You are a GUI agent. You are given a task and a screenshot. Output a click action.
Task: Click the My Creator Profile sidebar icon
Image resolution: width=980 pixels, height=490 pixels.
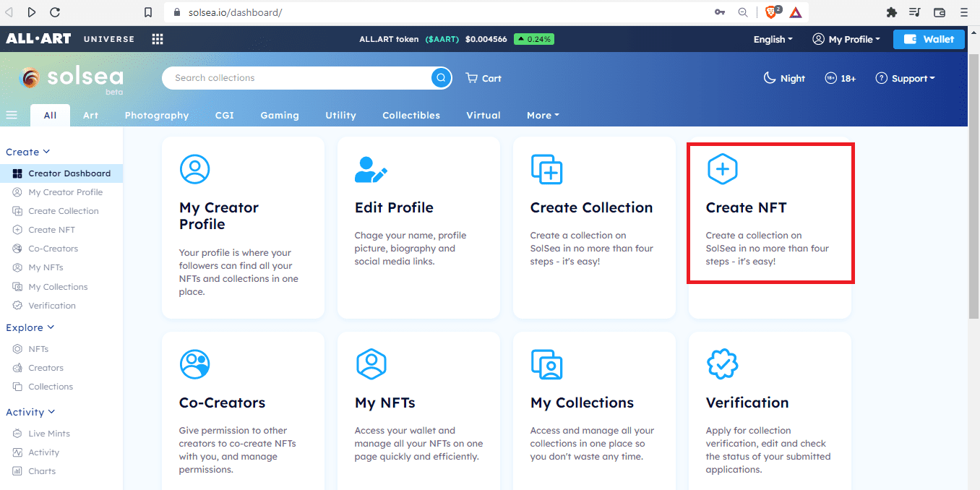pos(17,192)
